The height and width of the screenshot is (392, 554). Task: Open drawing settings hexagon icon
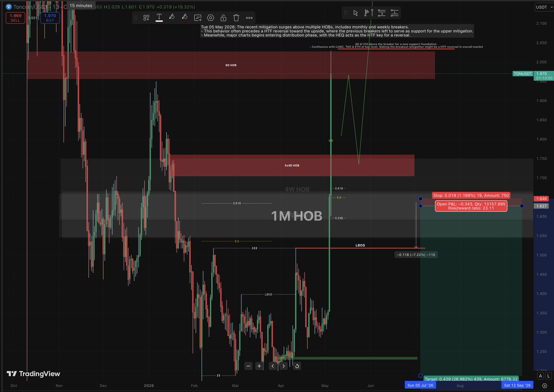coord(211,18)
